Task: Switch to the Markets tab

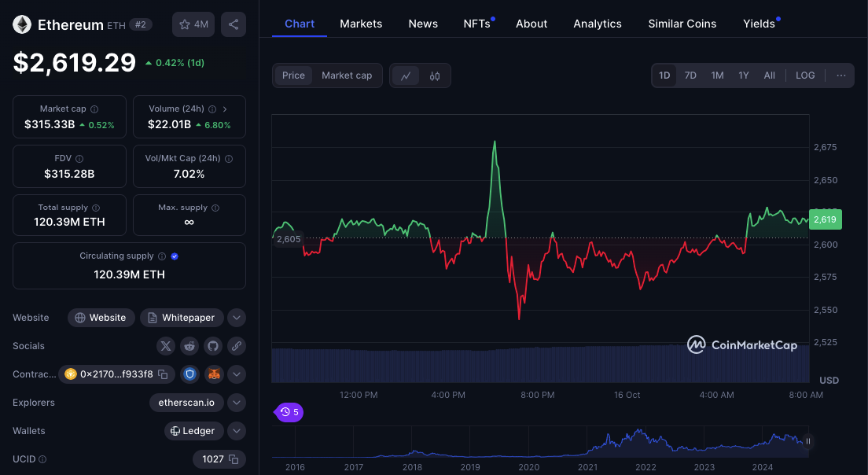Action: (x=361, y=24)
